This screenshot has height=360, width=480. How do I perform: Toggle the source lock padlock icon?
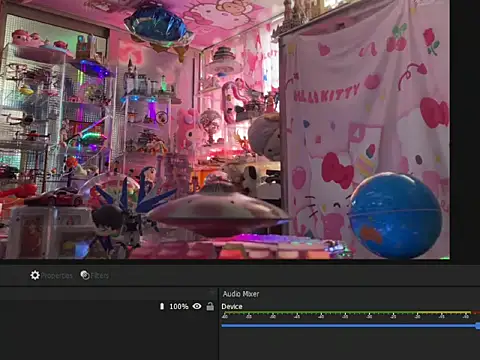point(210,306)
